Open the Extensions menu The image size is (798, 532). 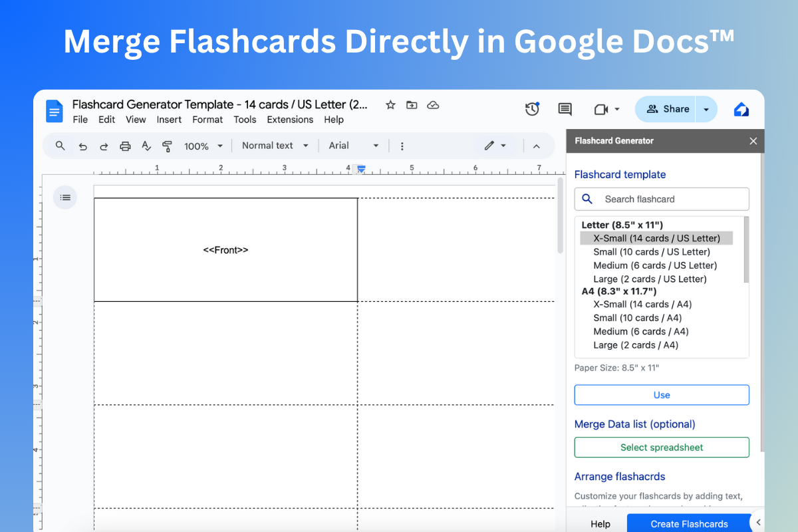pyautogui.click(x=290, y=120)
